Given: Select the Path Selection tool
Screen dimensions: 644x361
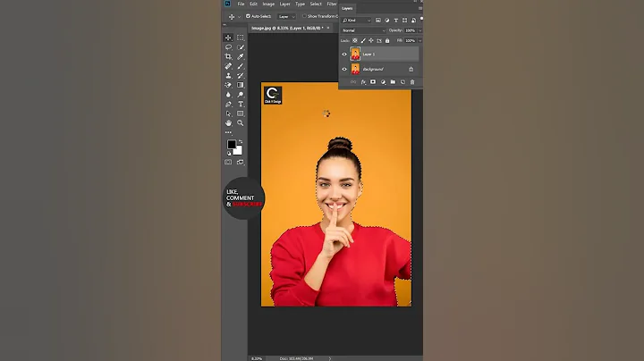Looking at the screenshot, I should click(x=228, y=113).
